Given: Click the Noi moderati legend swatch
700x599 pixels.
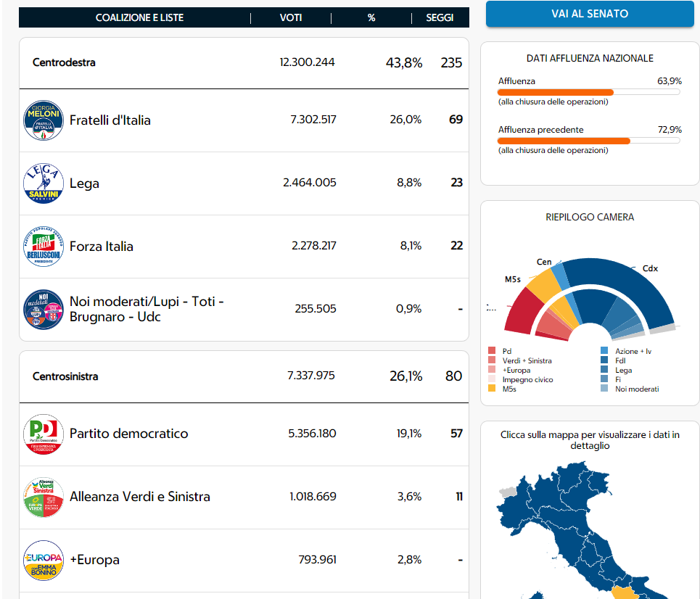Looking at the screenshot, I should point(604,388).
